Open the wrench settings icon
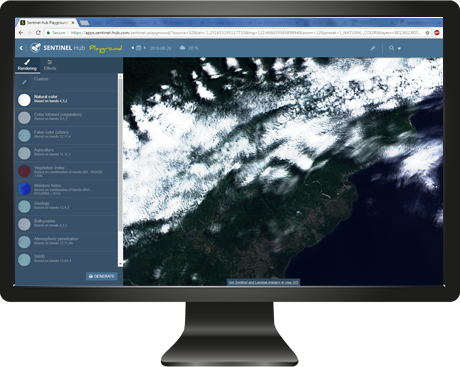 click(373, 48)
